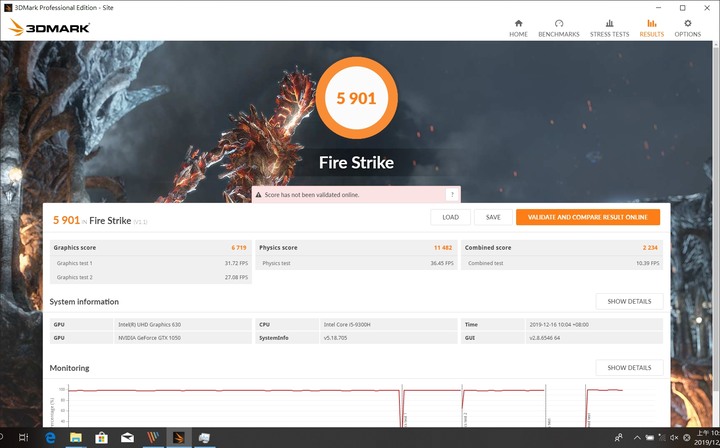Click the NVIDIA GeForce GTX 1050 entry
This screenshot has height=448, width=720.
click(x=149, y=338)
